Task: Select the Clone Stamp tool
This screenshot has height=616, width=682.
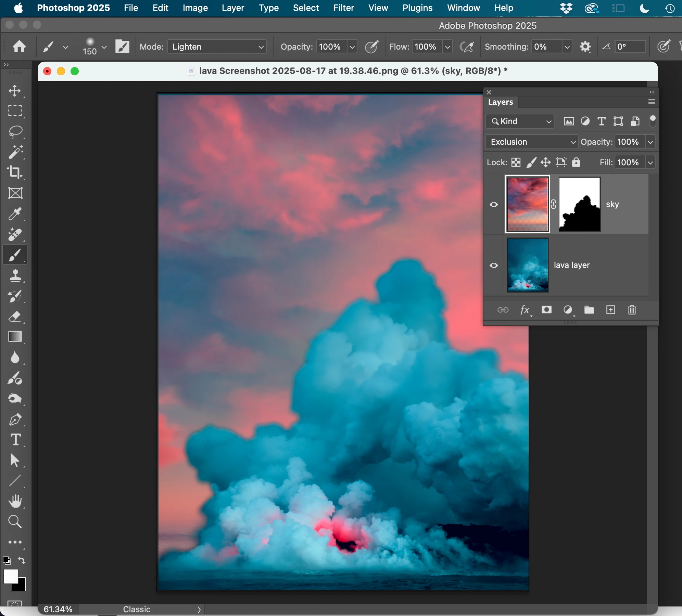Action: click(x=15, y=275)
